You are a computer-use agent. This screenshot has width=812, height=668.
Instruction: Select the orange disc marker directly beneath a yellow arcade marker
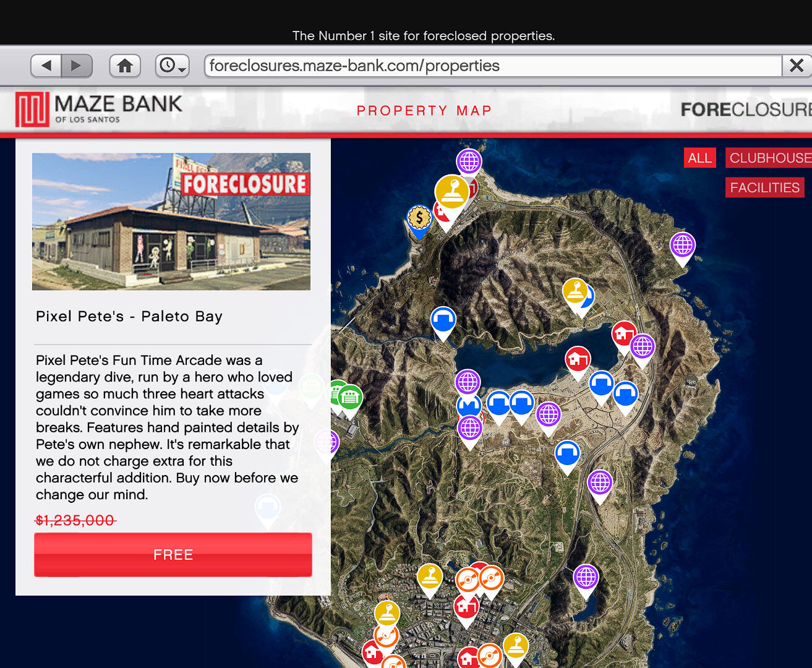(386, 637)
